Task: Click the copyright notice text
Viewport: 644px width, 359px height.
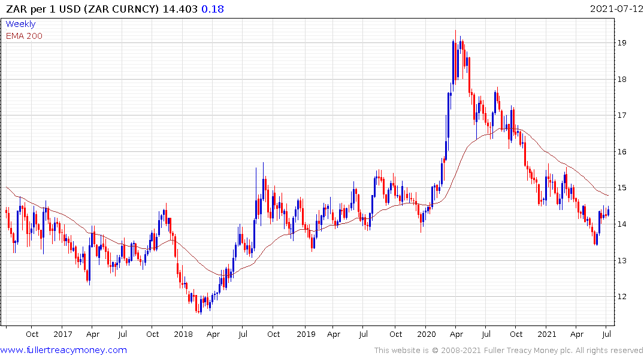Action: [509, 351]
